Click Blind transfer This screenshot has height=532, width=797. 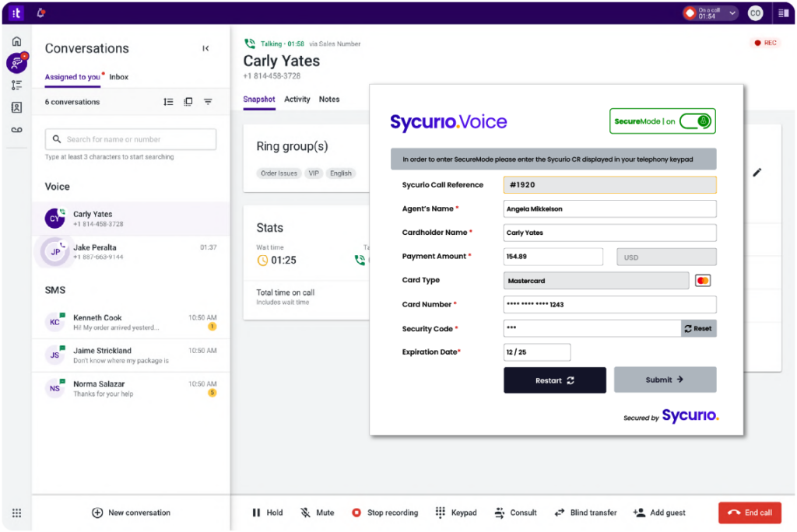[585, 513]
